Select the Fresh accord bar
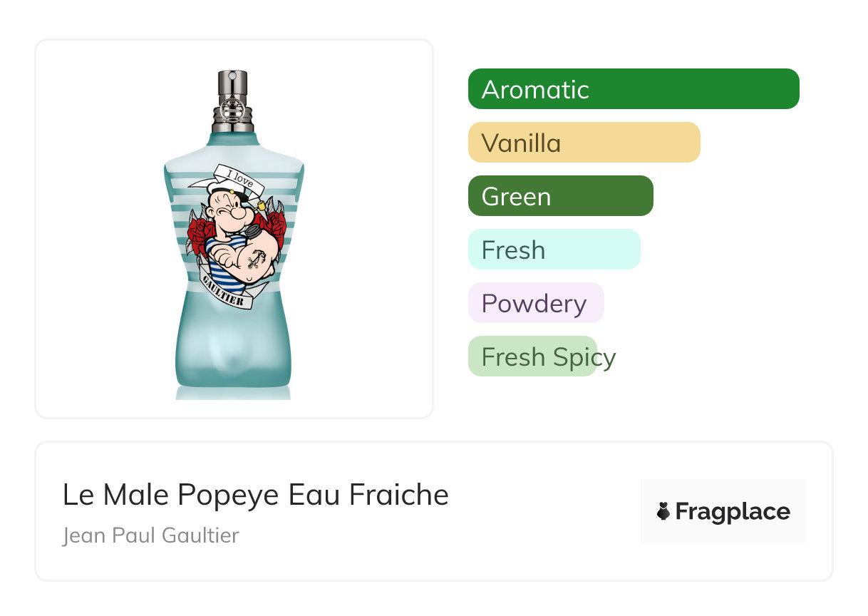Image resolution: width=868 pixels, height=616 pixels. click(554, 250)
